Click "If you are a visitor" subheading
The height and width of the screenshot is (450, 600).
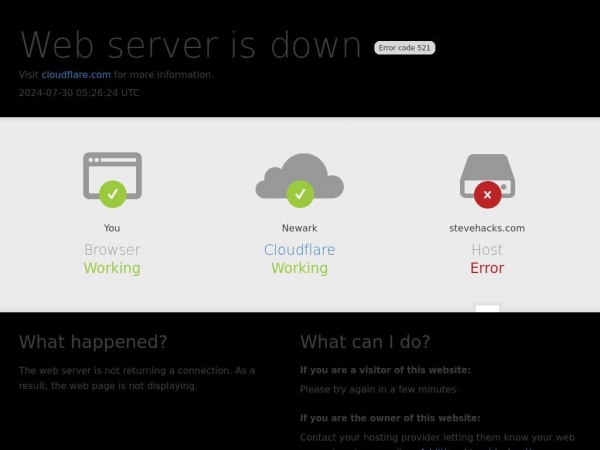(385, 370)
